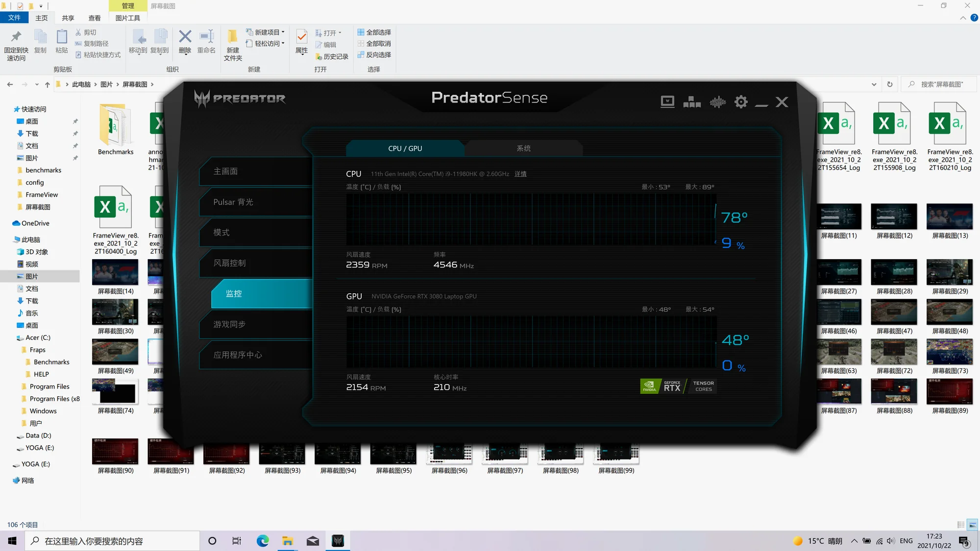980x551 pixels.
Task: Click the Cut scissors icon
Action: (78, 32)
